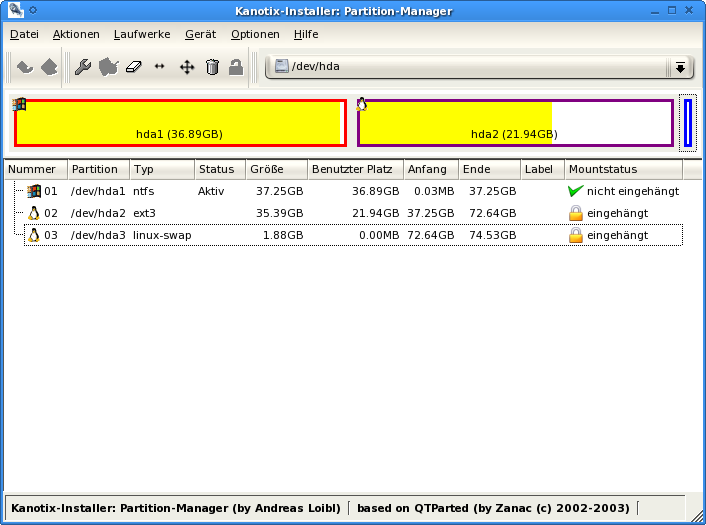Screen dimensions: 706x525
Task: Open the Datei menu
Action: click(x=24, y=34)
